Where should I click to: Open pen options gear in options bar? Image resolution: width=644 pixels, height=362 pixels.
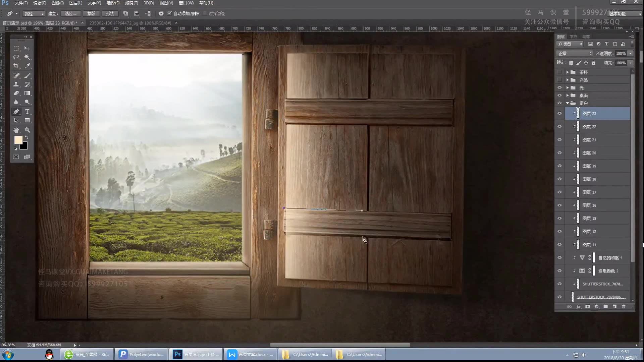[x=161, y=13]
